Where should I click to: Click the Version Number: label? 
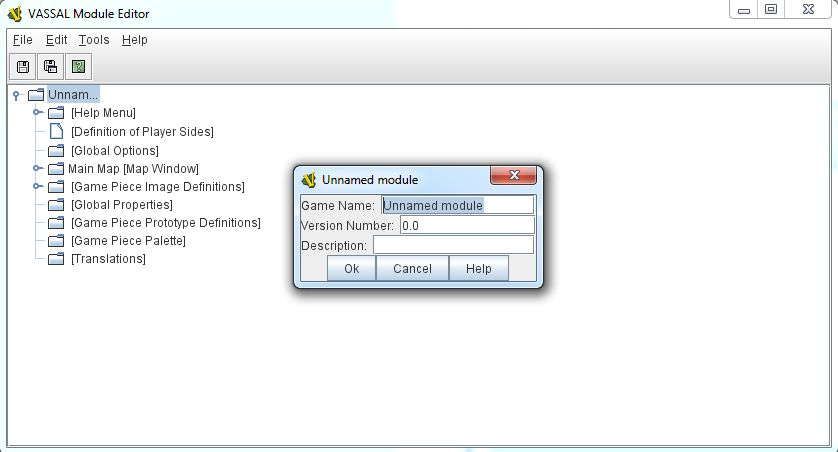click(x=347, y=225)
